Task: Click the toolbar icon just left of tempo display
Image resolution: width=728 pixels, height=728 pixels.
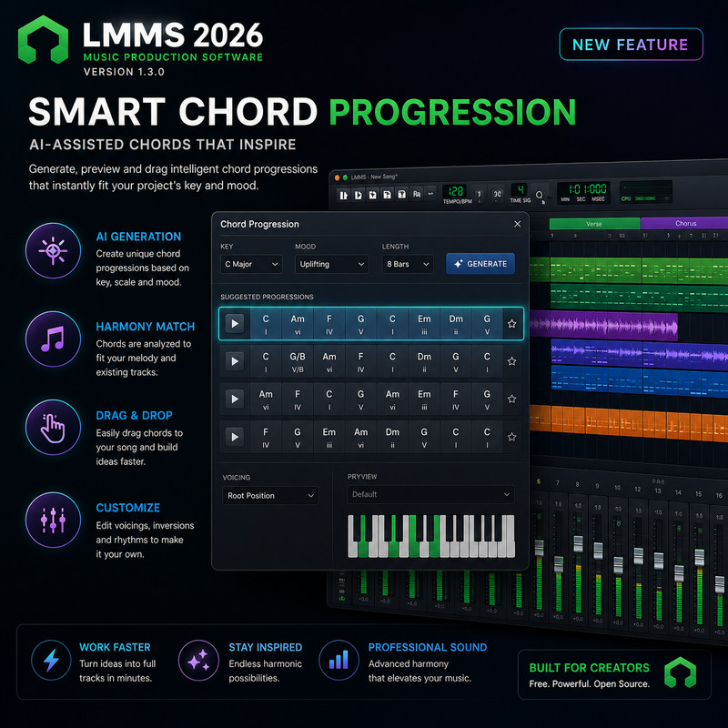Action: pyautogui.click(x=430, y=194)
